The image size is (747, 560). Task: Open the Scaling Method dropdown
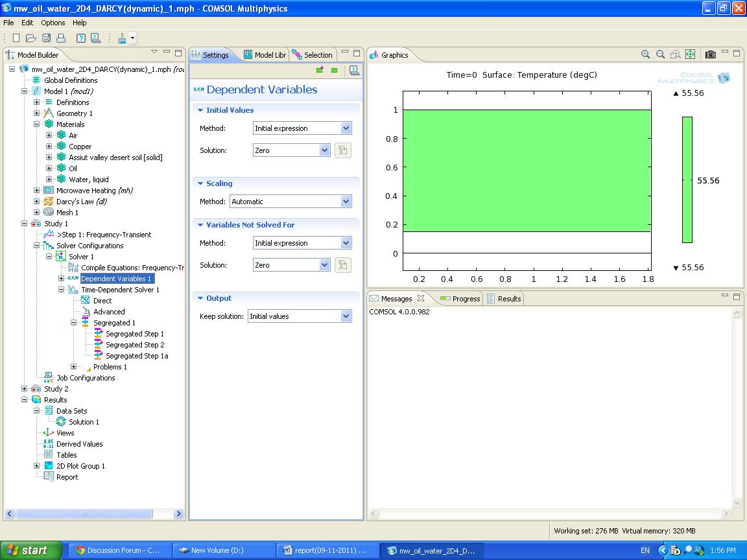(x=346, y=202)
